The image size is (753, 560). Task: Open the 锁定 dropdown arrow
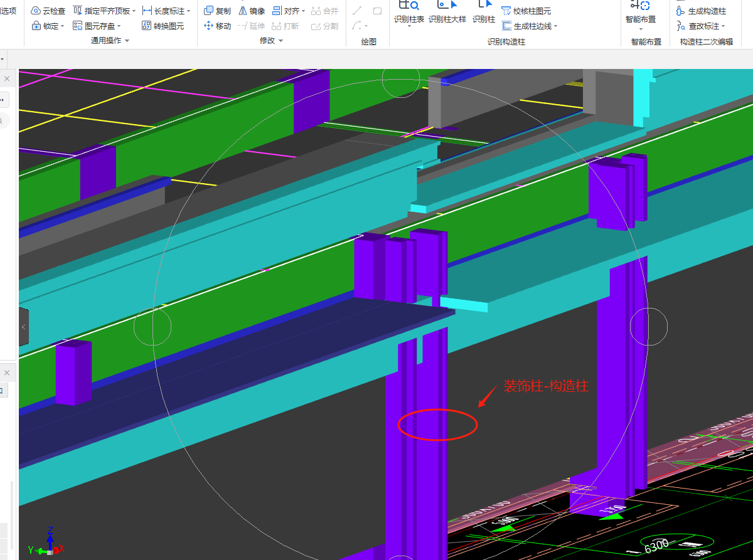(x=63, y=26)
